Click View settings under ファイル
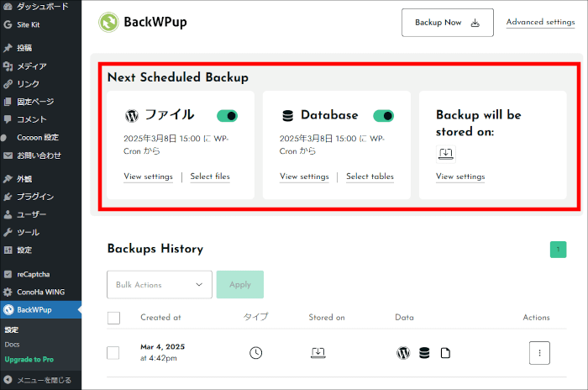 click(x=148, y=177)
